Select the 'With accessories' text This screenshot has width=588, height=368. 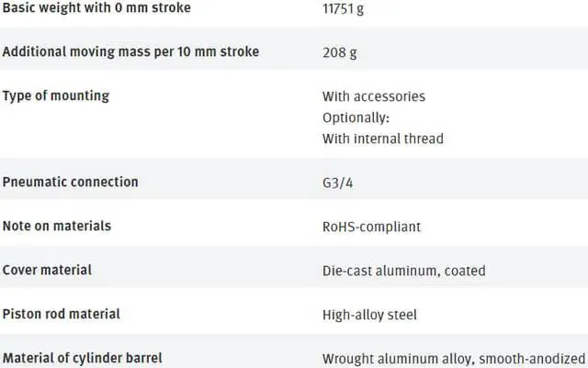(374, 96)
